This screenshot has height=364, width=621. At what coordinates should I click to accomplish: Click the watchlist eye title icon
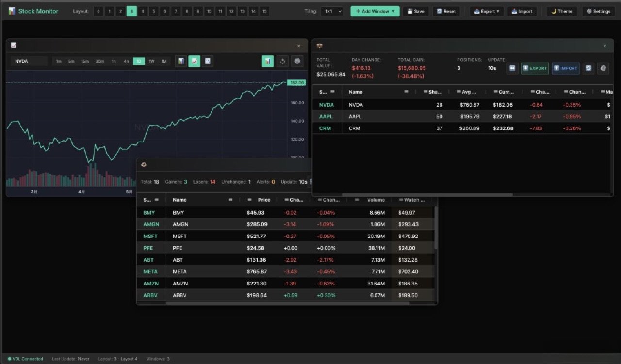[x=144, y=165]
